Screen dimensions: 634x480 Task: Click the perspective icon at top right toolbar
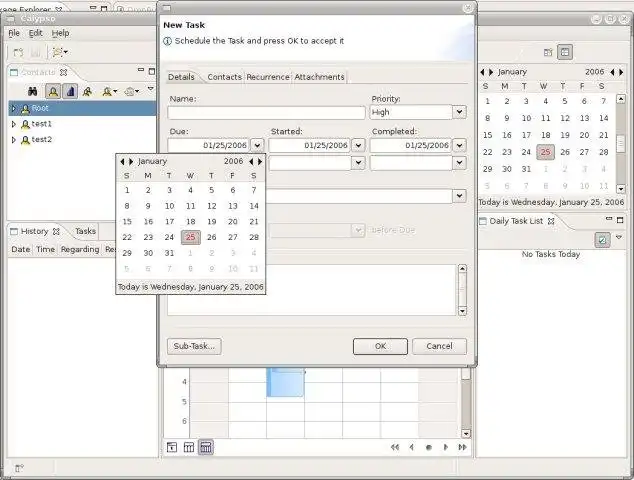click(x=548, y=52)
